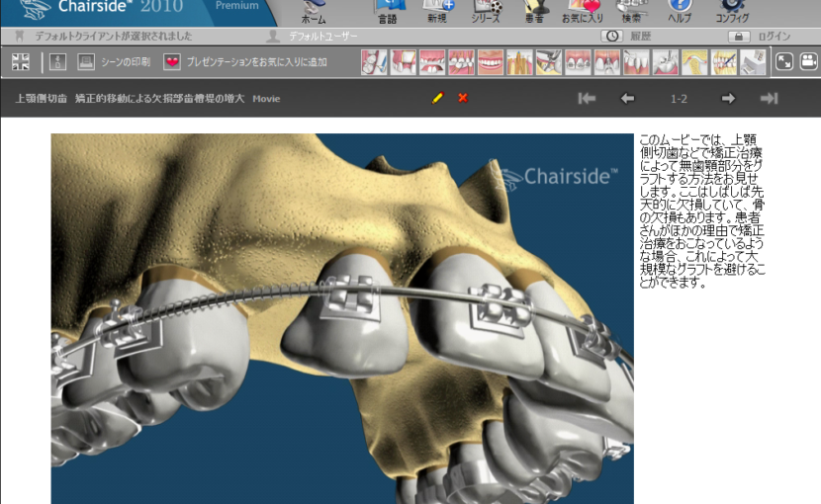Image resolution: width=821 pixels, height=504 pixels.
Task: Delete with the red X icon
Action: (463, 98)
